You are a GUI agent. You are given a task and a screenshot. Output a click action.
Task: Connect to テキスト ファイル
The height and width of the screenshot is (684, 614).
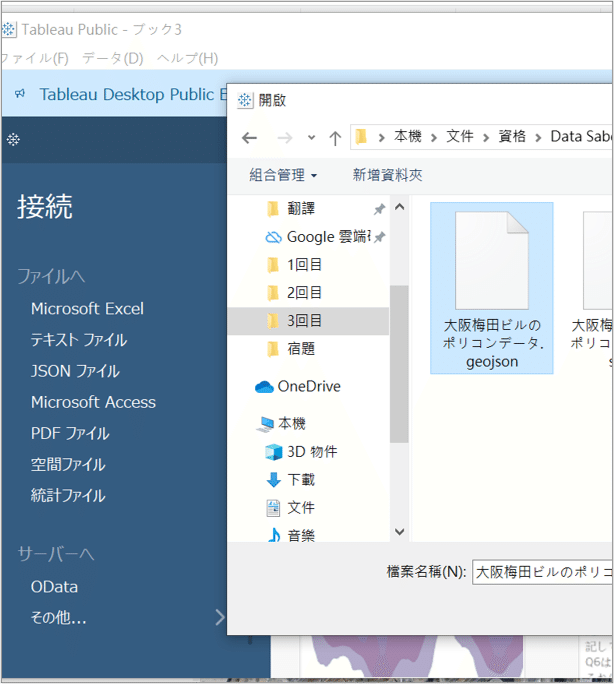[x=79, y=340]
